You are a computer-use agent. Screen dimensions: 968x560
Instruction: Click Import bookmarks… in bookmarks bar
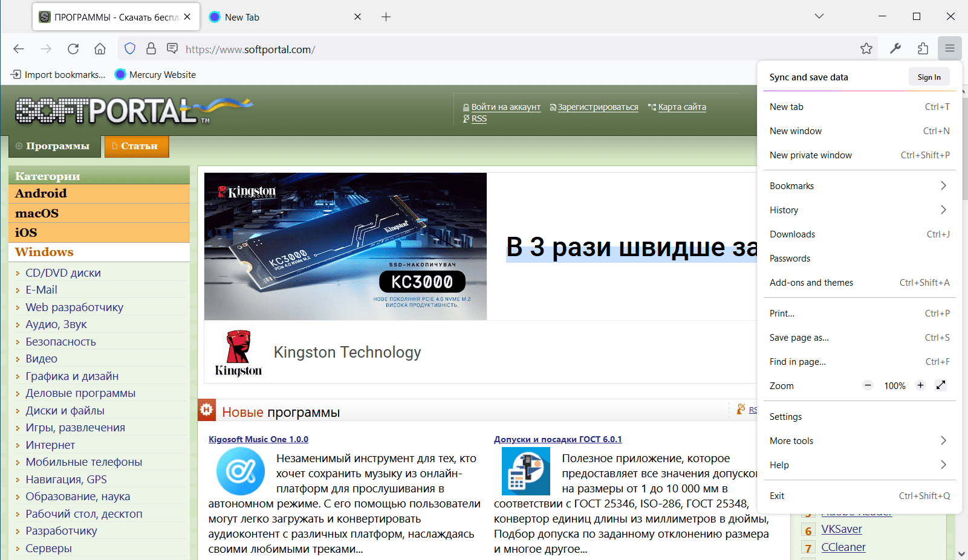[58, 75]
